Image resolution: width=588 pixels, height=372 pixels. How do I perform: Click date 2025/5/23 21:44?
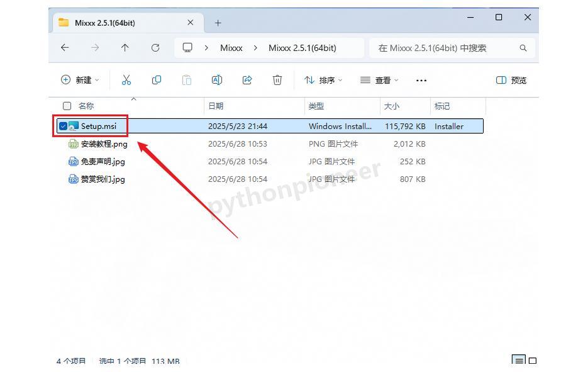click(x=238, y=126)
